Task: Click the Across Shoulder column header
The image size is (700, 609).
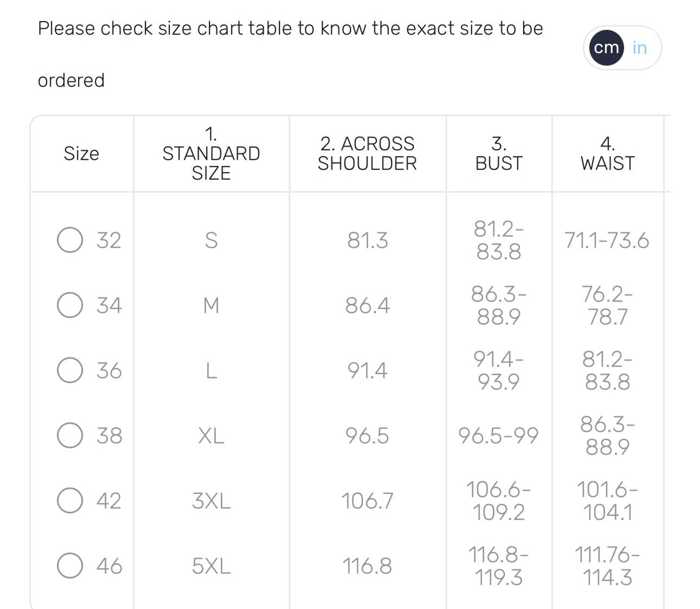Action: (367, 153)
